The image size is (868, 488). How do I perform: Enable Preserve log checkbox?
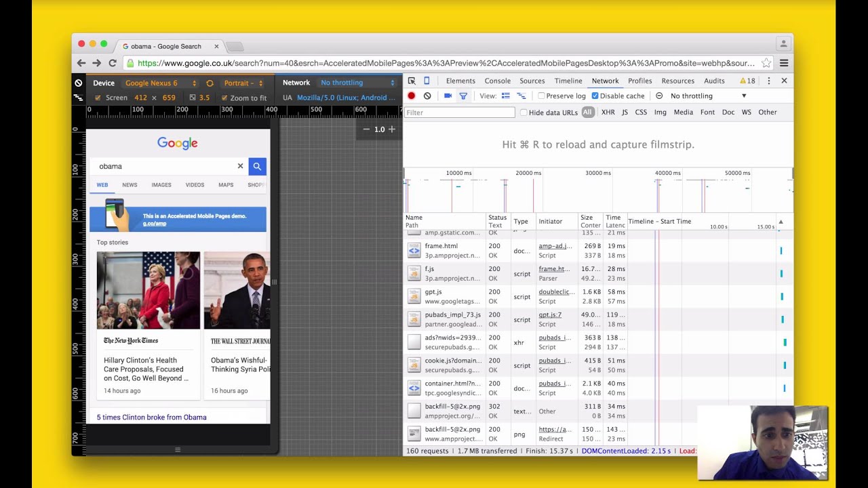(x=541, y=96)
